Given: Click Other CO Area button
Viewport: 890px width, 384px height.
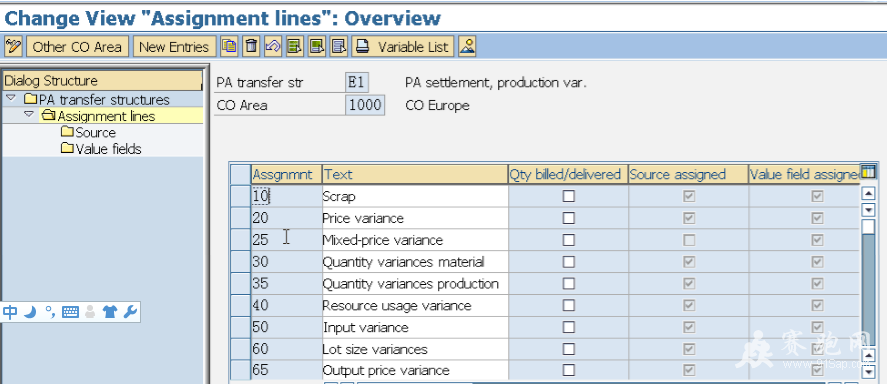Looking at the screenshot, I should tap(77, 47).
